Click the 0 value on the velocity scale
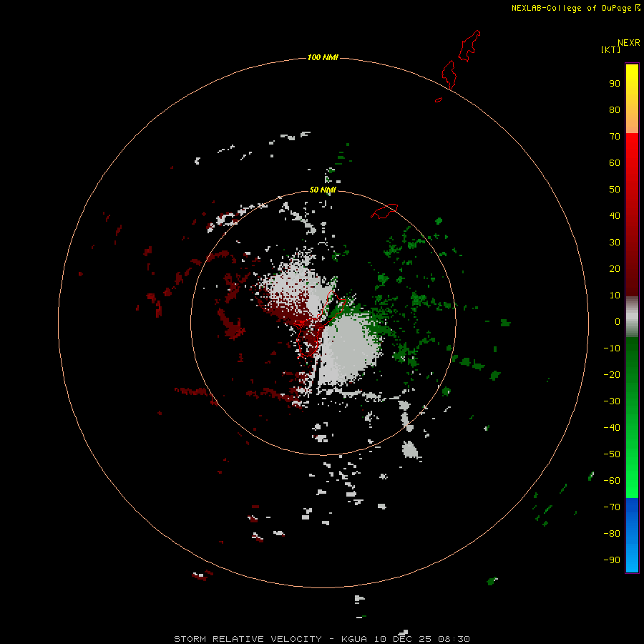 [x=618, y=321]
